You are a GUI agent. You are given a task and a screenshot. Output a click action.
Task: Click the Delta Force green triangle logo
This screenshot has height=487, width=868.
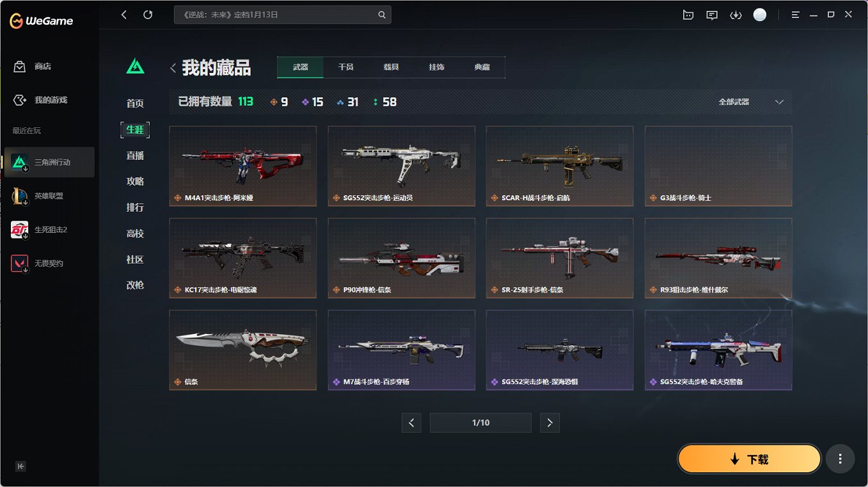point(135,66)
